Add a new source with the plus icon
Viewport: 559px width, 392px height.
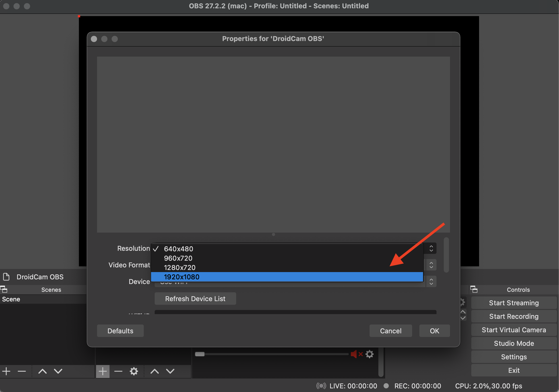pos(103,371)
